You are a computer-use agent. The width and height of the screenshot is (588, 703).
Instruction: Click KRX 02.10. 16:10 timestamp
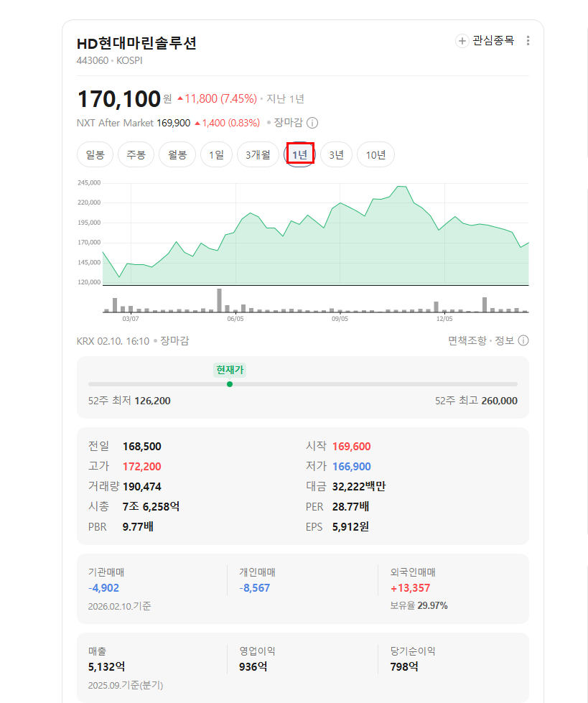click(113, 341)
